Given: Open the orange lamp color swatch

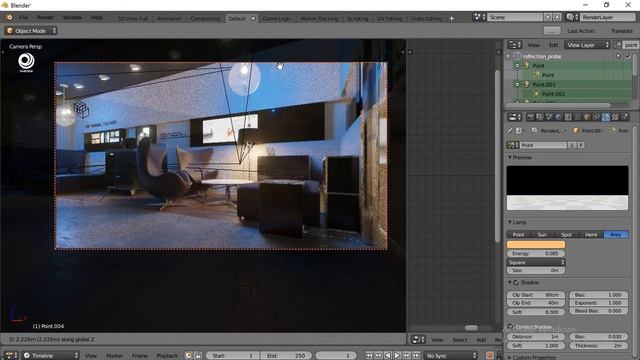Looking at the screenshot, I should (536, 244).
